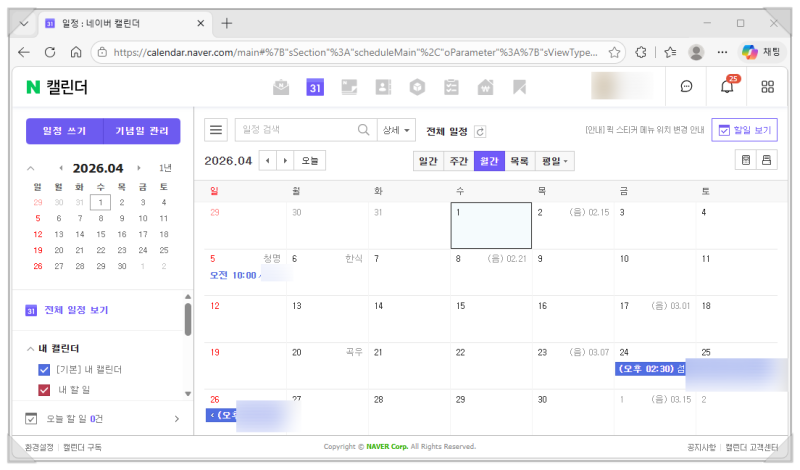Click the sidebar vertical scrollbar thumb
The height and width of the screenshot is (470, 800).
(188, 319)
